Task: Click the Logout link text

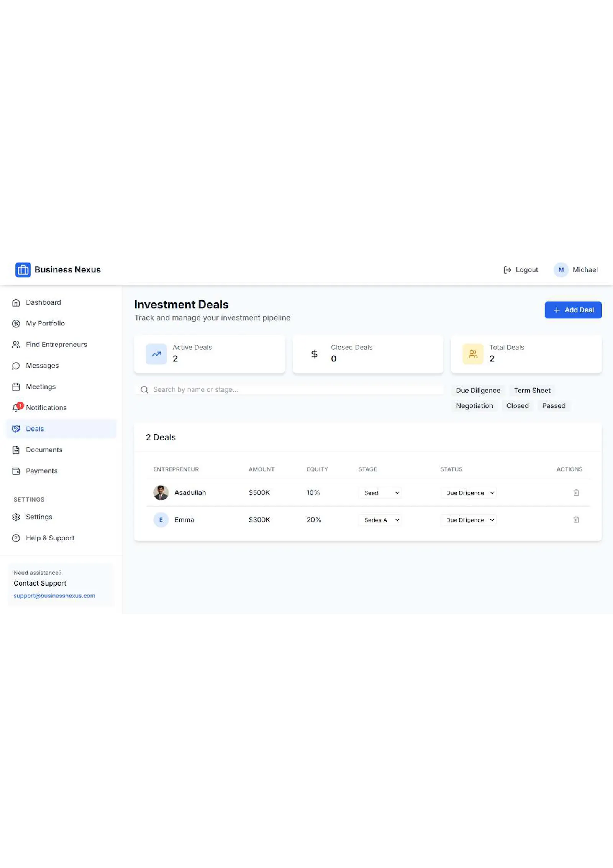Action: 526,270
